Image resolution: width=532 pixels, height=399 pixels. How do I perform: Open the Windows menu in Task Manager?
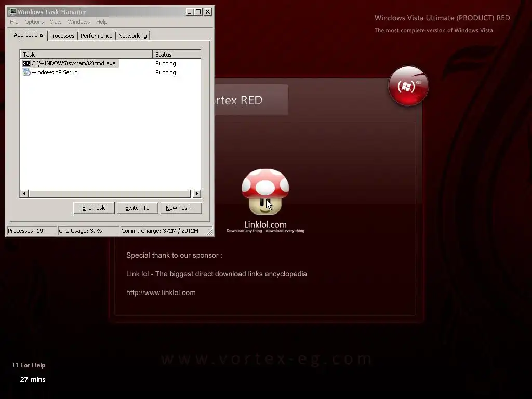[x=79, y=22]
